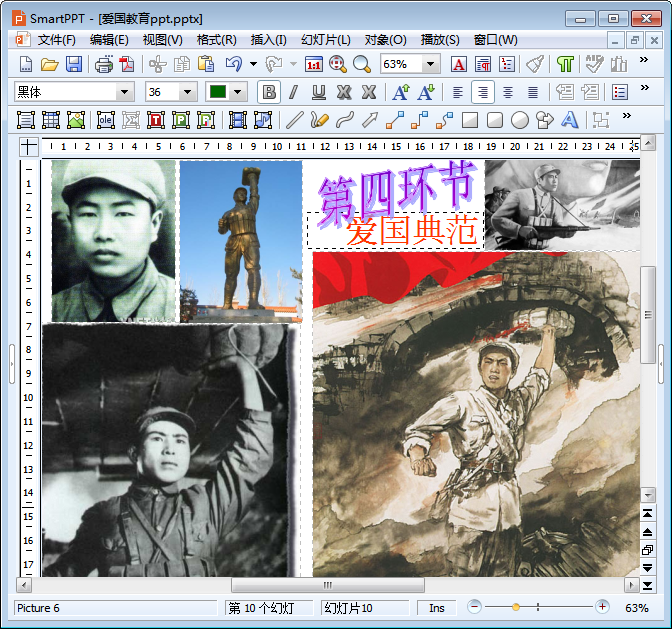Insert picture frame icon
Image resolution: width=672 pixels, height=629 pixels.
(x=76, y=120)
